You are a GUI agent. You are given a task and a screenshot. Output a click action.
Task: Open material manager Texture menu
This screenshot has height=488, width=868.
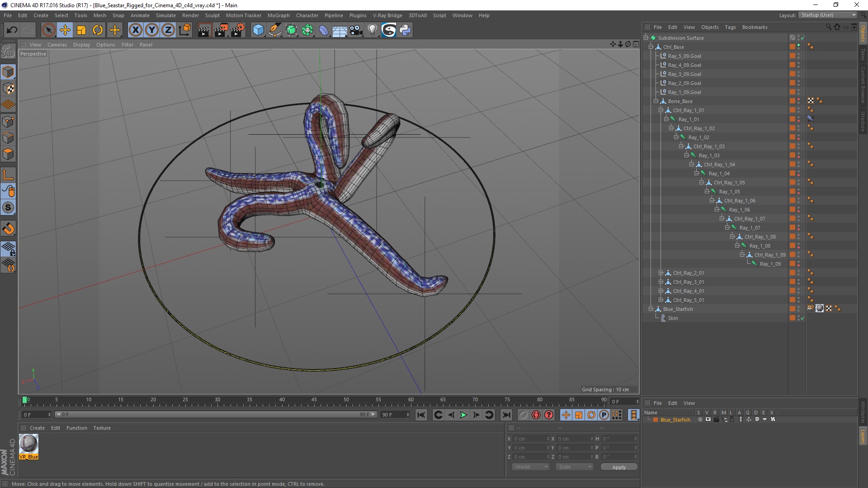tap(102, 428)
